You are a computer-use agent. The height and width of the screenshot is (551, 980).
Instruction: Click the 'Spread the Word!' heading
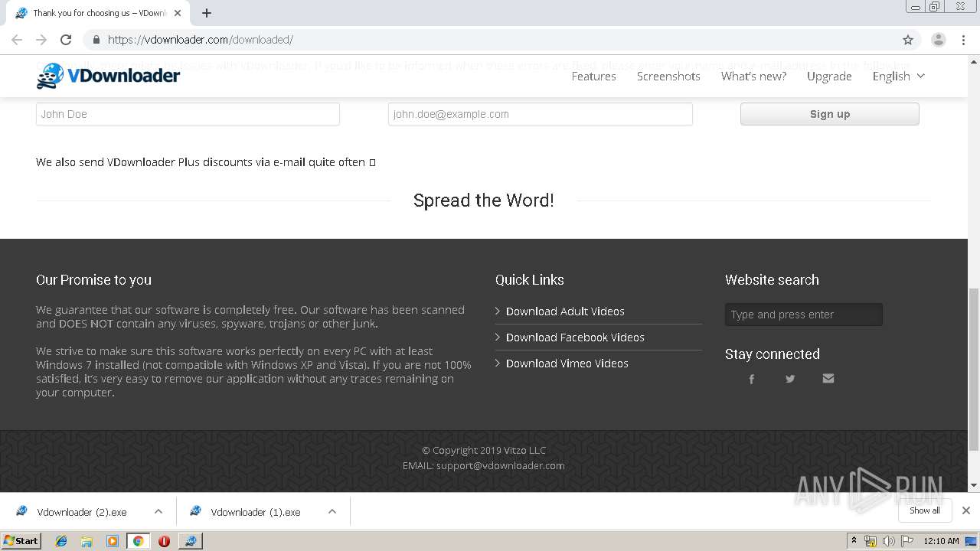483,201
